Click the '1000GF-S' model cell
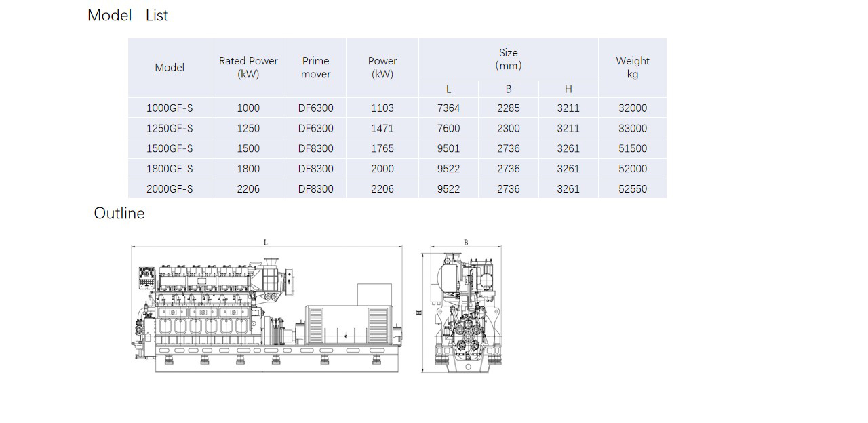The image size is (868, 423). pyautogui.click(x=170, y=108)
